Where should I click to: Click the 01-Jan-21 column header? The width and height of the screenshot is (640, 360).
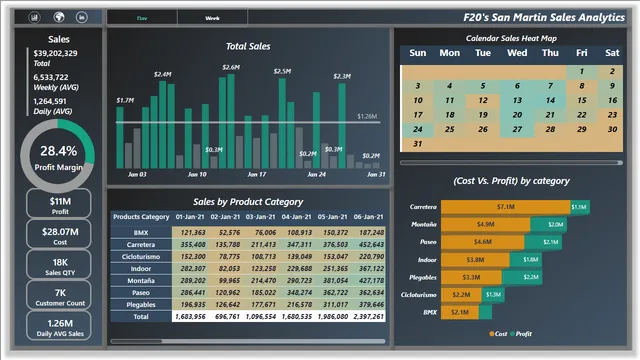(190, 217)
